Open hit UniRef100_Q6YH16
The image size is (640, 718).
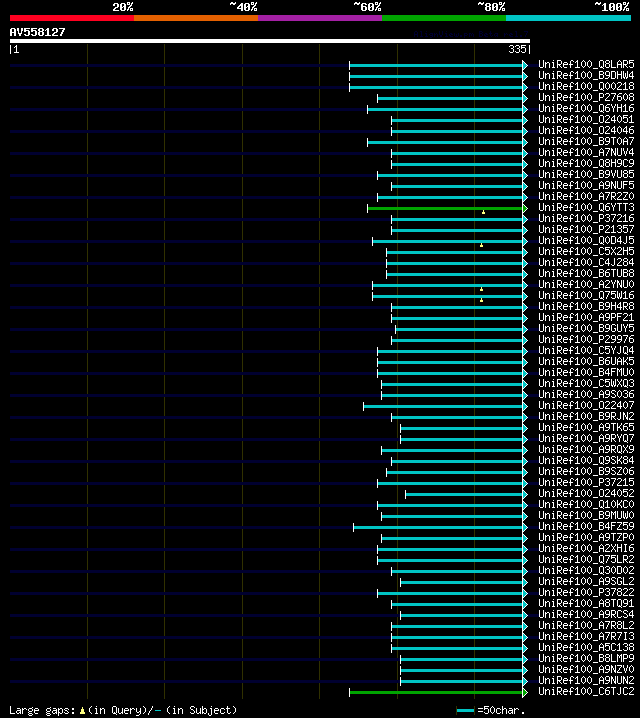coord(586,109)
